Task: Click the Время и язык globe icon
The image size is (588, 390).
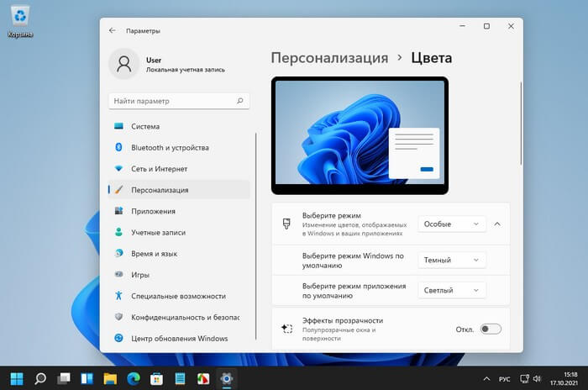Action: (118, 253)
